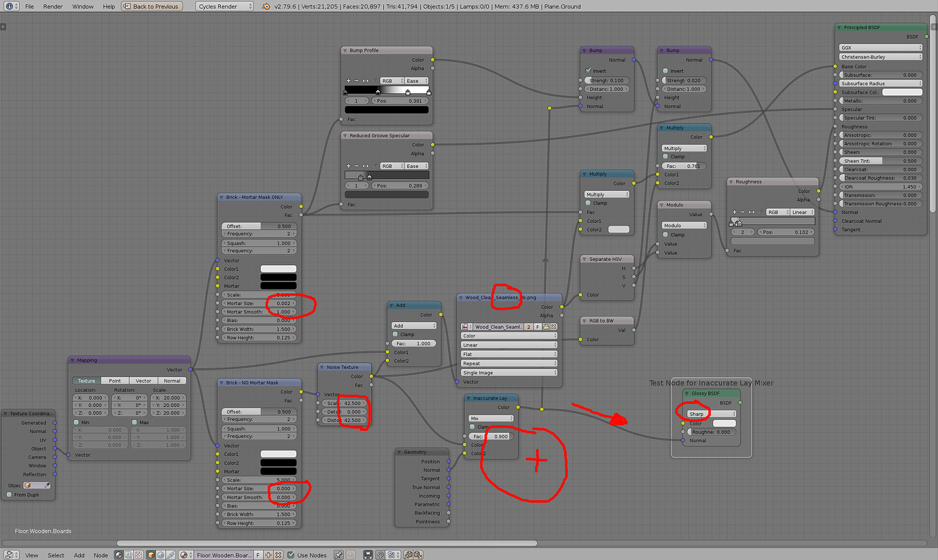Image resolution: width=938 pixels, height=560 pixels.
Task: Collapse the Noise Texture node
Action: 322,367
